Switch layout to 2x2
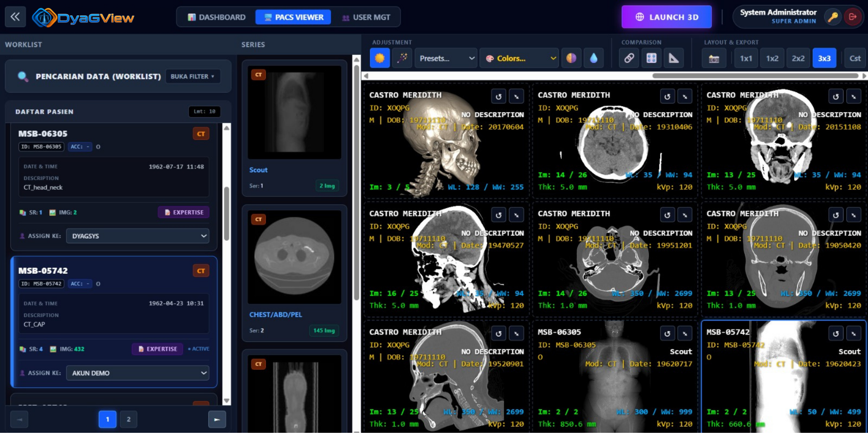 pos(798,58)
